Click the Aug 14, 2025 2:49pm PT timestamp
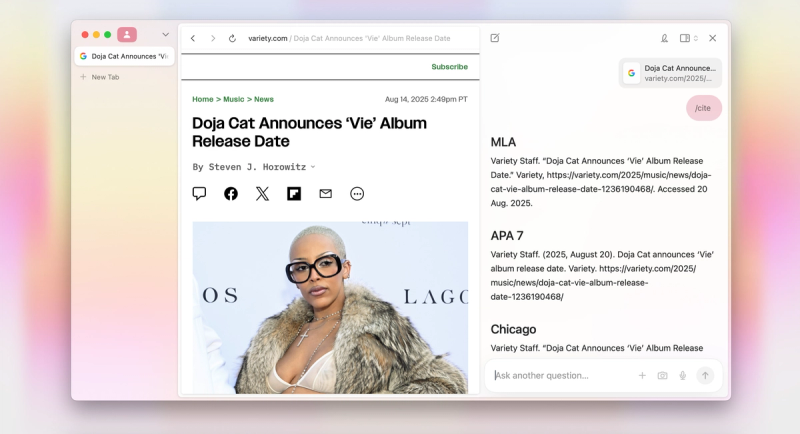800x434 pixels. (x=426, y=99)
